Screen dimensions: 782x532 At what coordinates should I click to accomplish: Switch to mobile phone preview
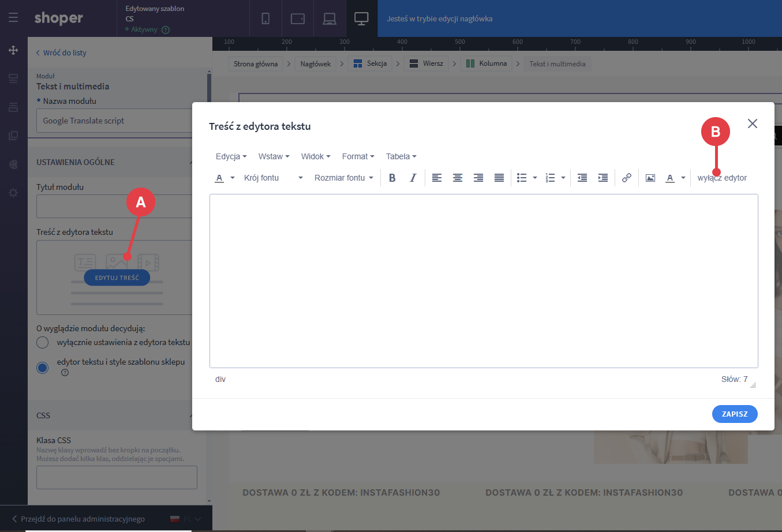point(265,18)
